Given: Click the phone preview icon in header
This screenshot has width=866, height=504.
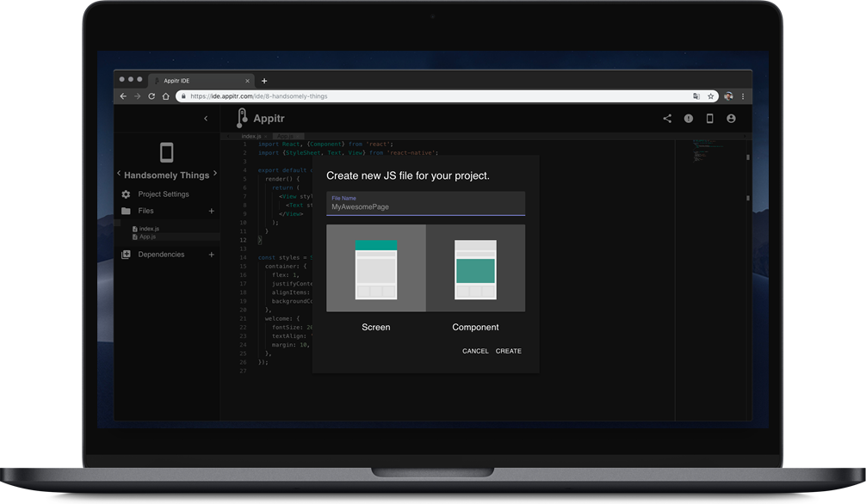Looking at the screenshot, I should pyautogui.click(x=710, y=119).
